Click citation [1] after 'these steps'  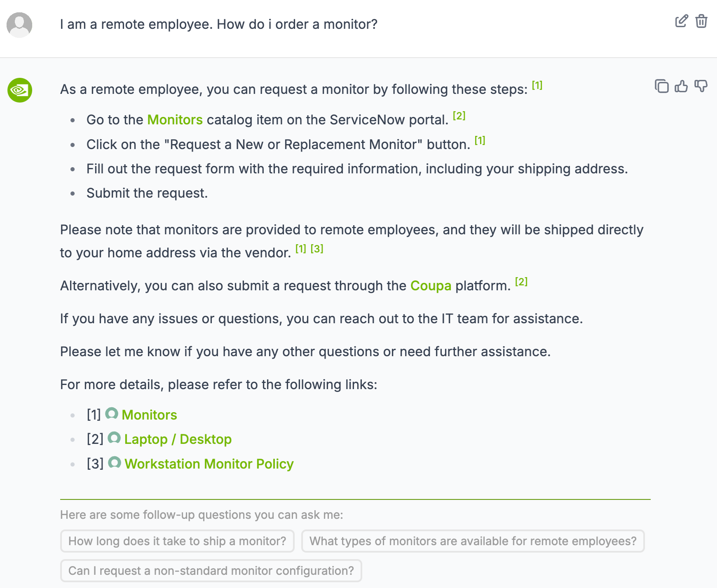pyautogui.click(x=537, y=85)
